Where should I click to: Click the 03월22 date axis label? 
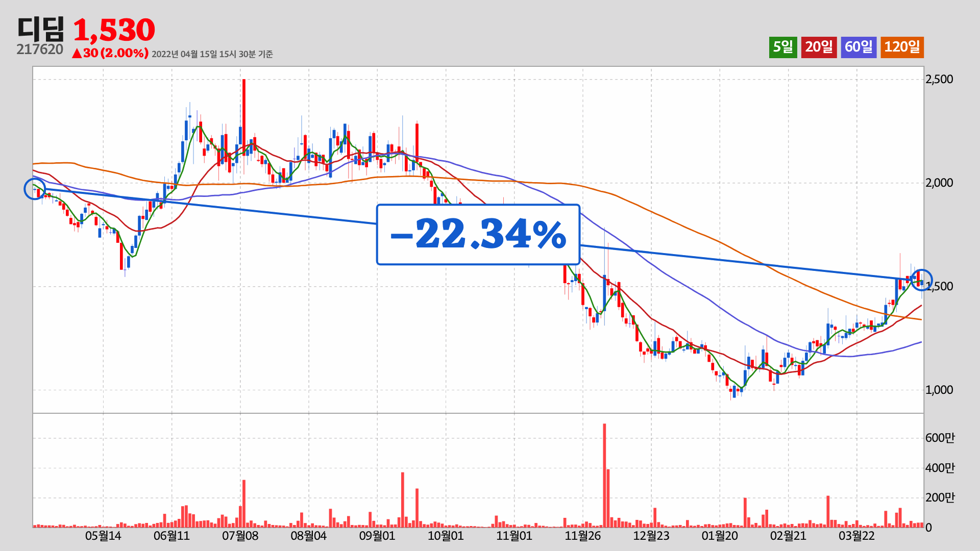tap(856, 536)
